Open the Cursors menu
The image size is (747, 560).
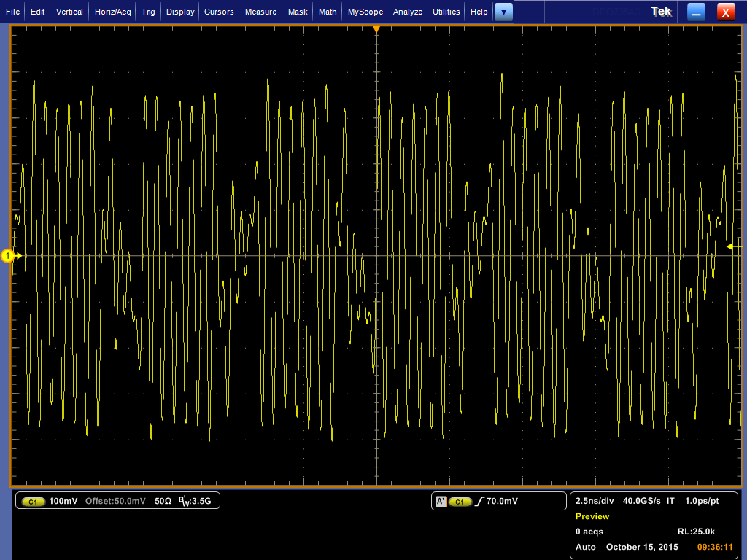[219, 12]
